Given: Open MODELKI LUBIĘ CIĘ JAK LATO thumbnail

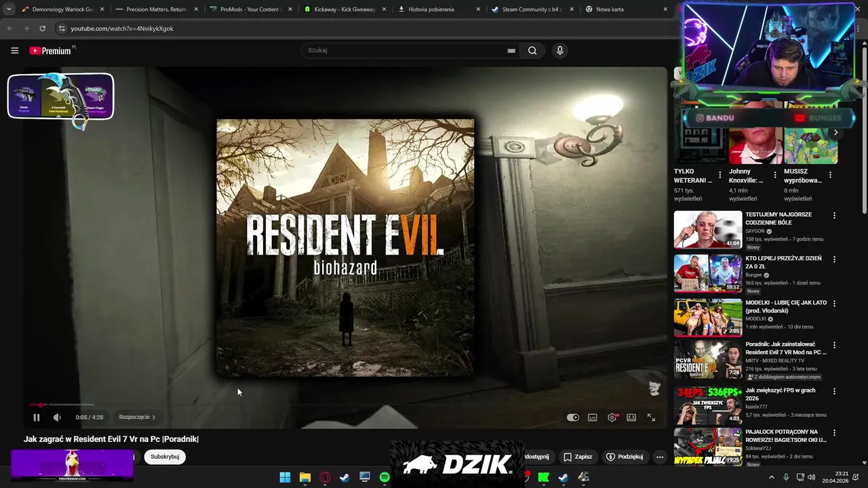Looking at the screenshot, I should coord(708,317).
